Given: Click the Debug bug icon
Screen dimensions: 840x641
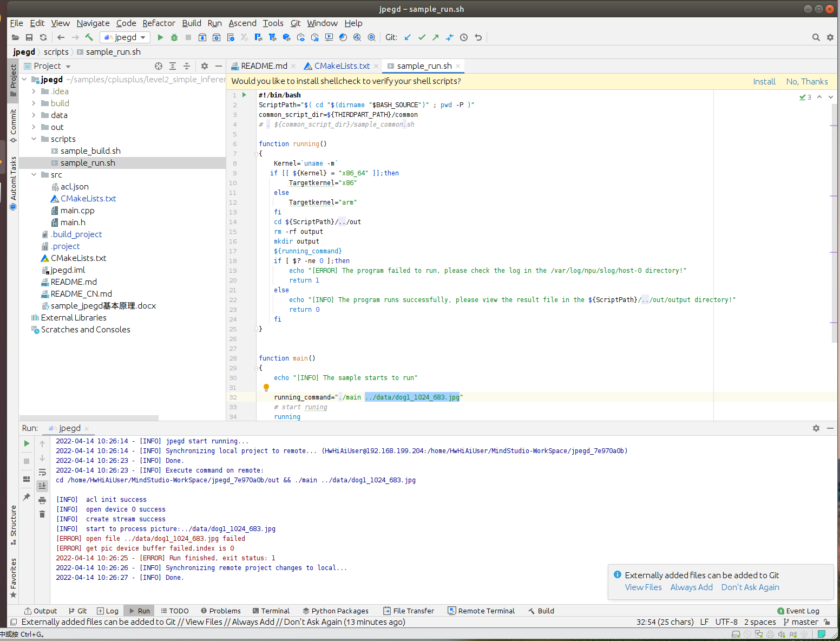Looking at the screenshot, I should coord(174,37).
